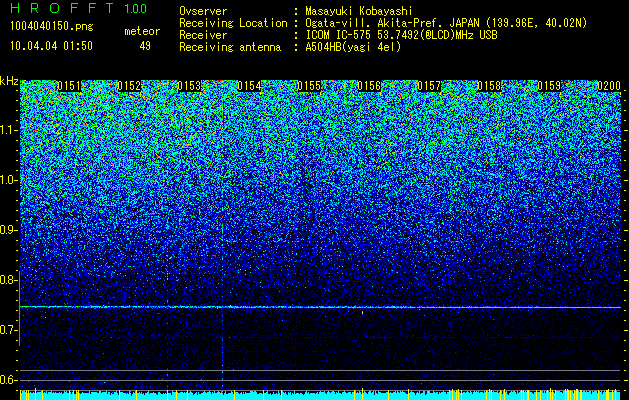
Task: Click the A504HB(yagi 4el) antenna value
Action: tap(353, 47)
